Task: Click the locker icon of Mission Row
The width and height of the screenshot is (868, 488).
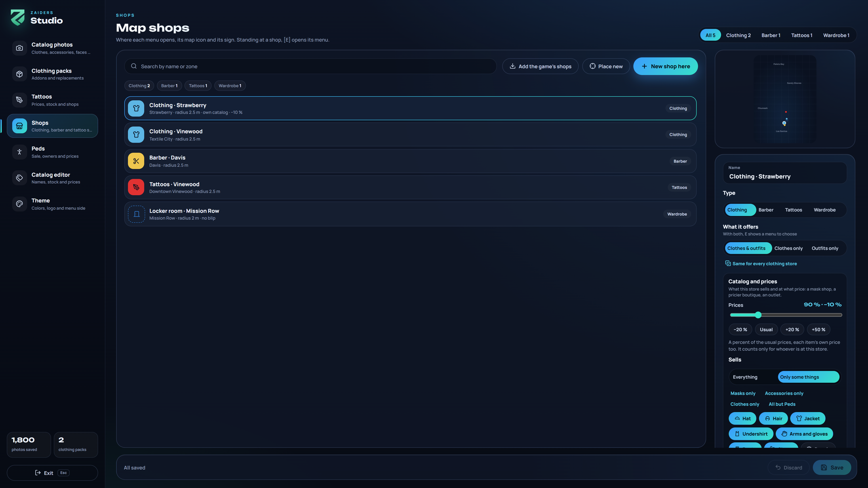Action: [x=136, y=214]
